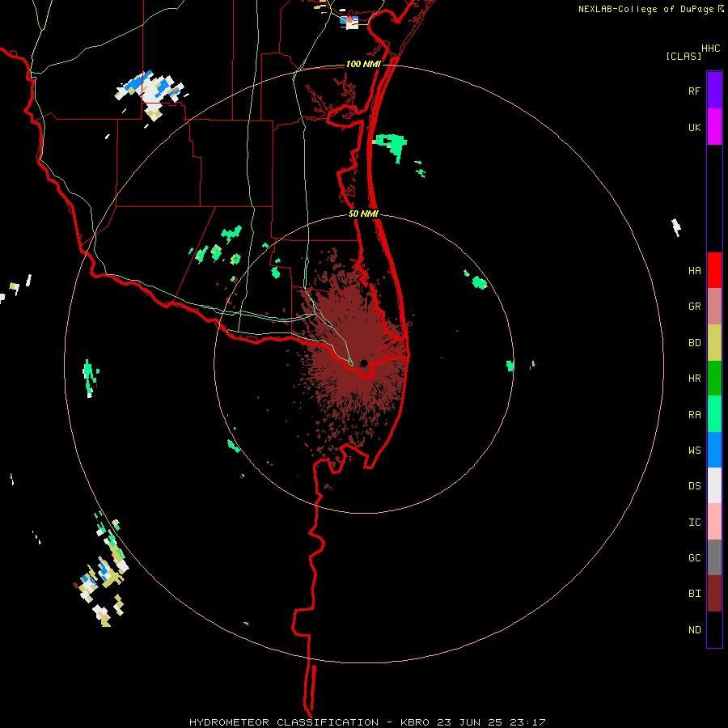Click the ND no data black swatch
This screenshot has width=728, height=728.
pyautogui.click(x=714, y=629)
